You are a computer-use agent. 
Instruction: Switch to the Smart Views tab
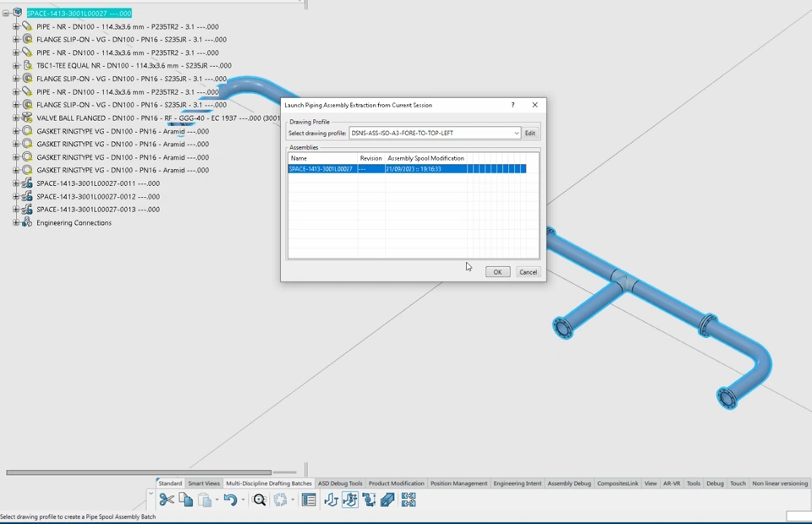pos(204,483)
